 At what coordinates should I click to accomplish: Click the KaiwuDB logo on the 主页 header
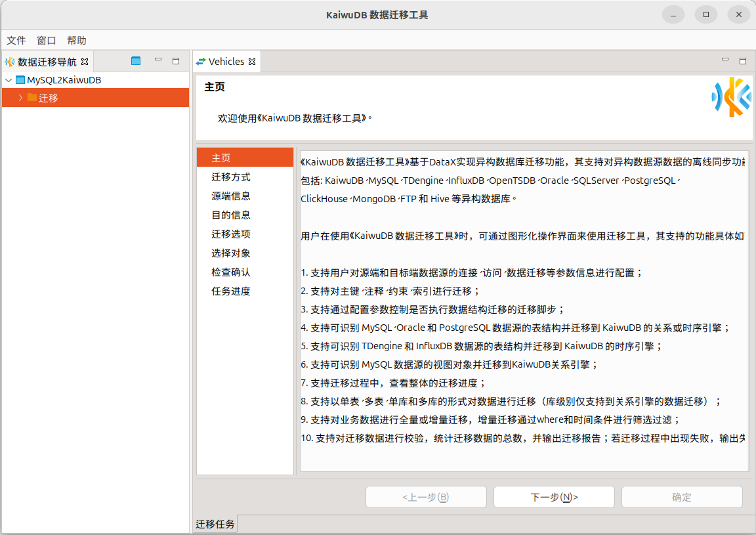coord(731,97)
